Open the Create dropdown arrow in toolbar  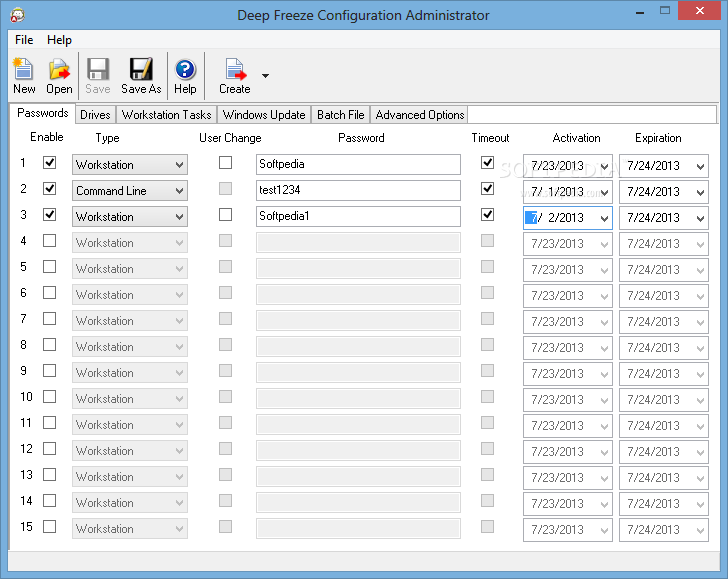(x=265, y=76)
